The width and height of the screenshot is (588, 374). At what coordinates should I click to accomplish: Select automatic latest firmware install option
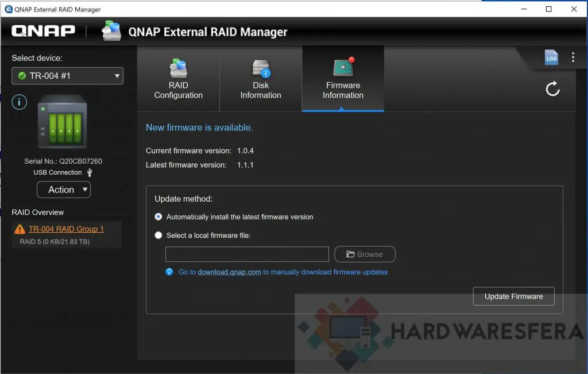(158, 217)
